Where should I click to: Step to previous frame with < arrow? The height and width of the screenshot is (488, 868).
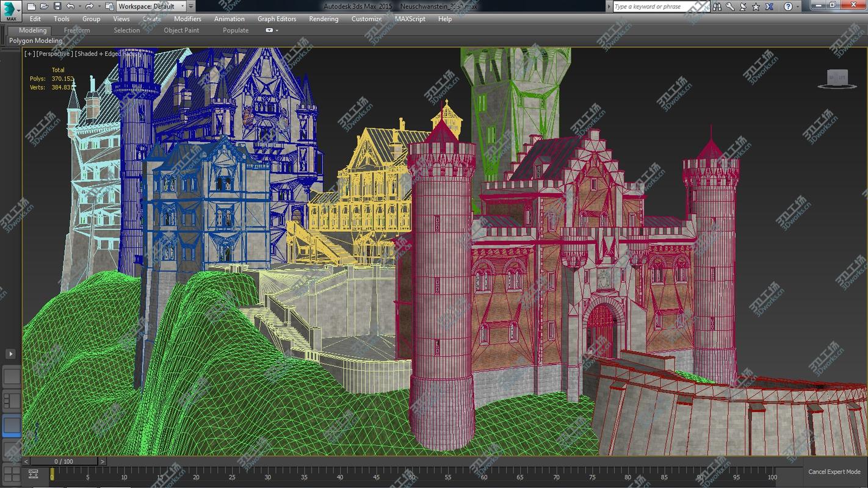pos(26,462)
